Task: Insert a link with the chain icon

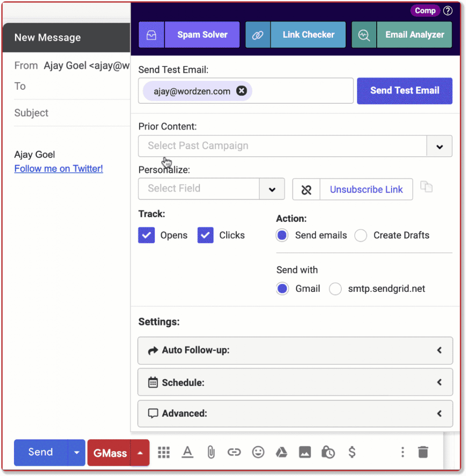Action: click(x=234, y=452)
